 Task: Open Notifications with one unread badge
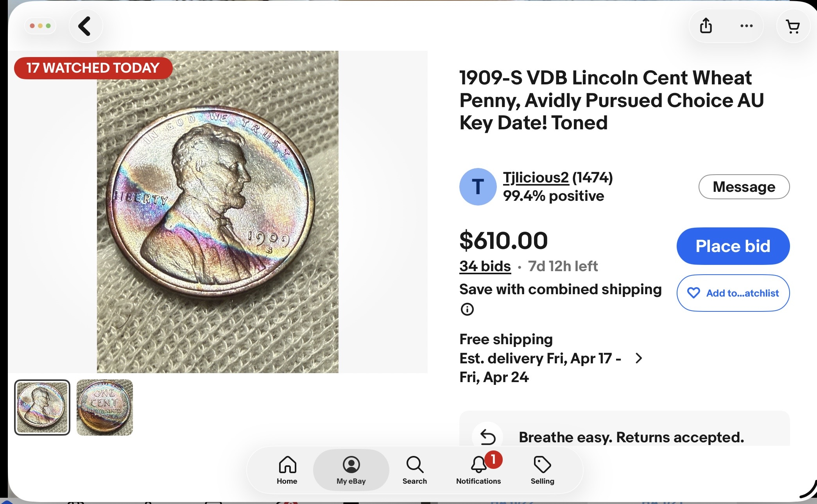(478, 470)
